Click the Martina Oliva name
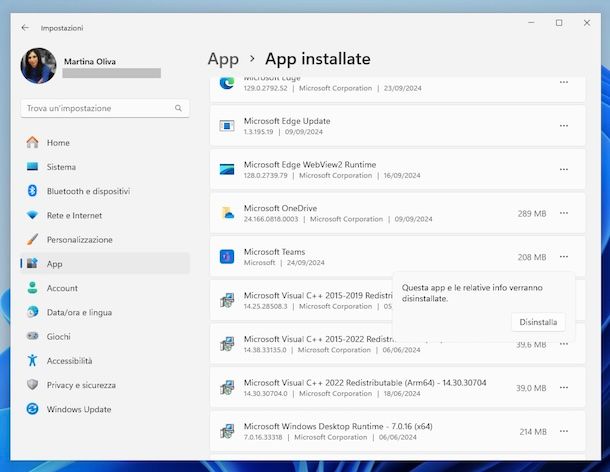 click(90, 61)
